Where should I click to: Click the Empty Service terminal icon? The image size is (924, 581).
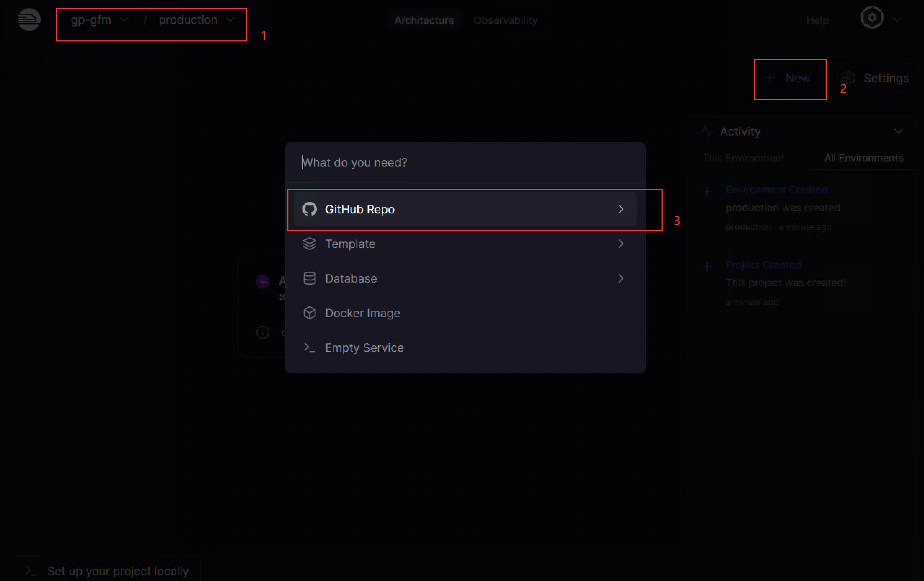click(x=309, y=347)
